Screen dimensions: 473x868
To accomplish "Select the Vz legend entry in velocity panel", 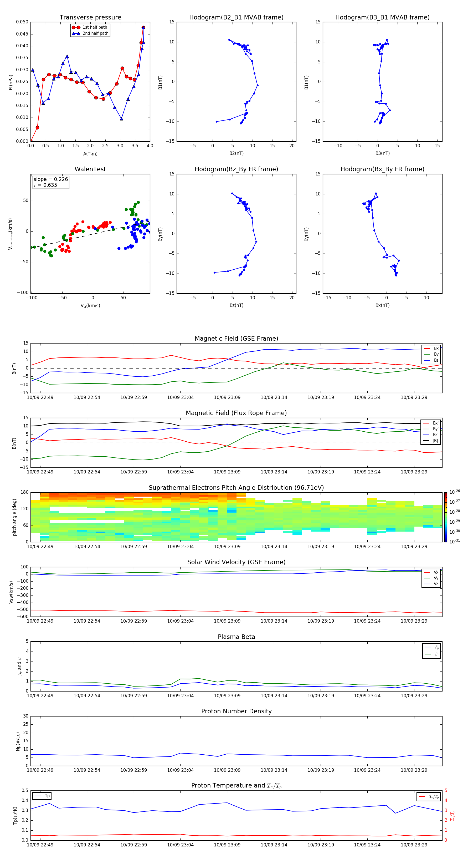I will 431,584.
